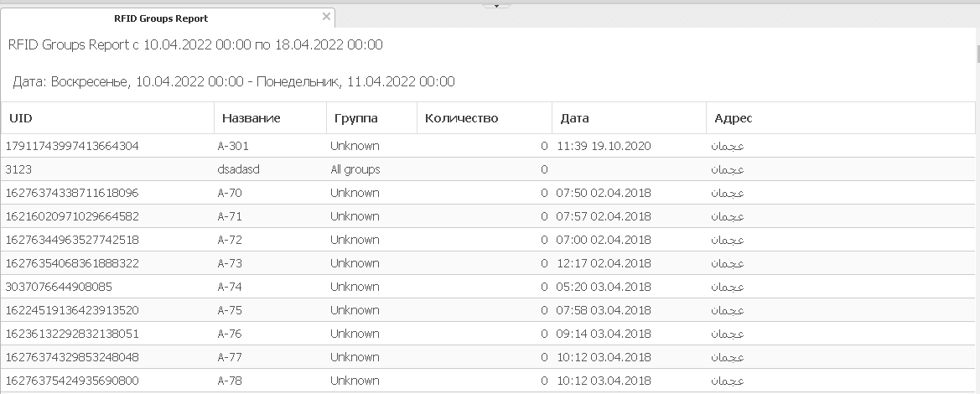Image resolution: width=980 pixels, height=394 pixels.
Task: Expand the top panel collapse arrow
Action: coord(496,5)
